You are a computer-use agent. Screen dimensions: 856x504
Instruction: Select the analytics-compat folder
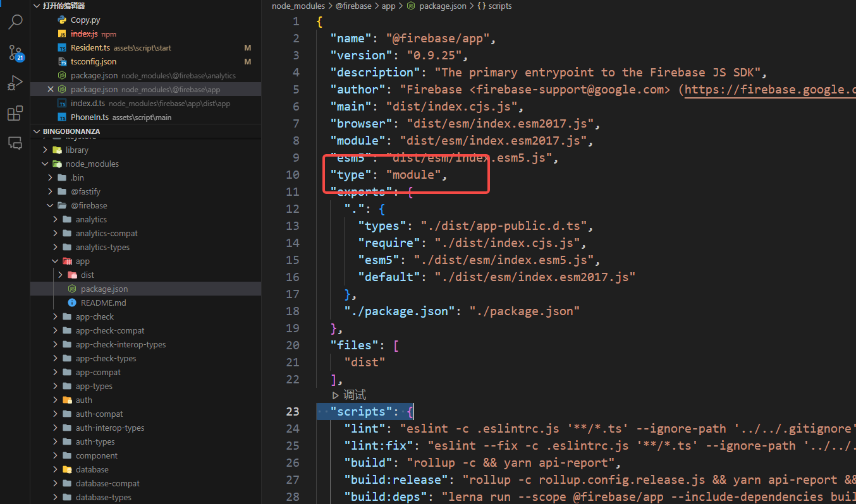click(145, 234)
